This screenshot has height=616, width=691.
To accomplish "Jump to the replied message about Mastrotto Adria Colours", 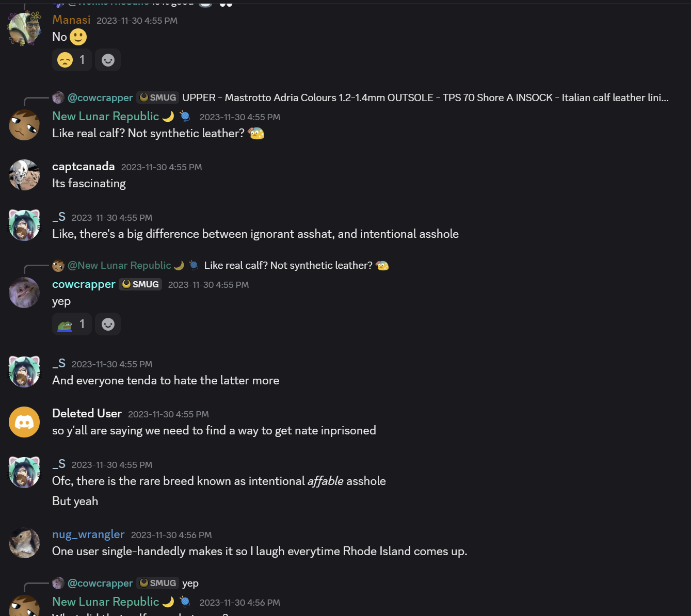I will (x=425, y=98).
